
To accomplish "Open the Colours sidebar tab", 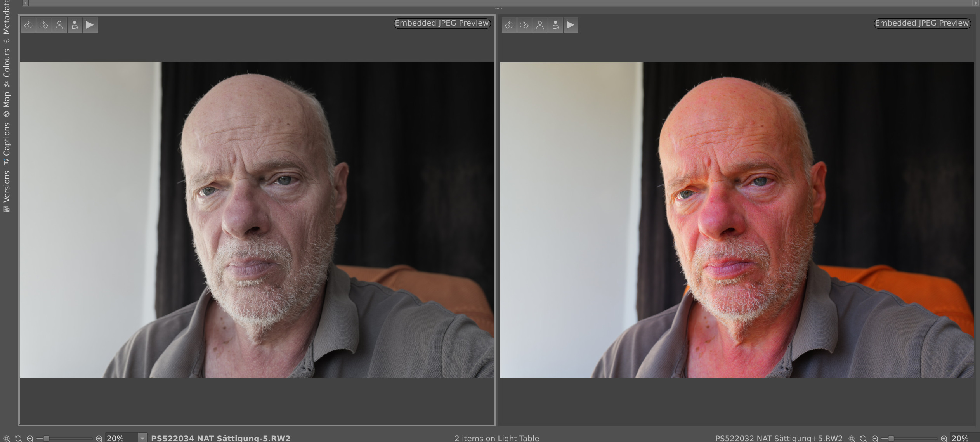I will click(x=7, y=68).
